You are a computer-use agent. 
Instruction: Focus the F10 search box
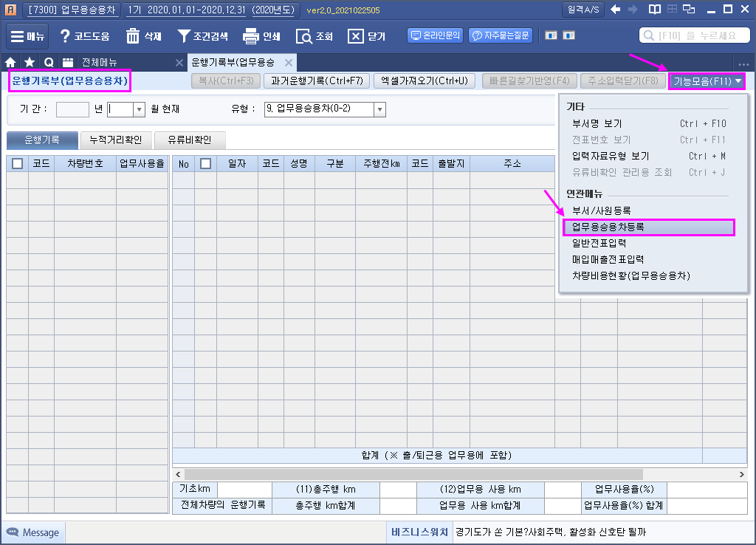click(x=695, y=35)
